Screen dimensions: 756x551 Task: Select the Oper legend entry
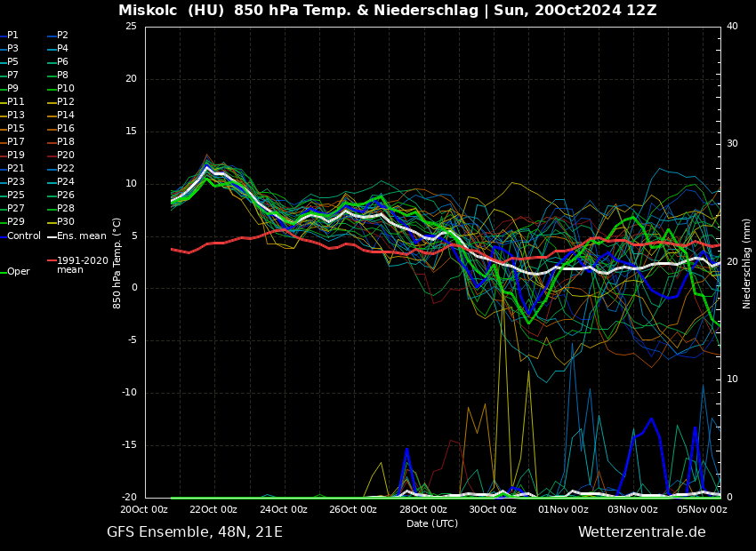tap(18, 272)
